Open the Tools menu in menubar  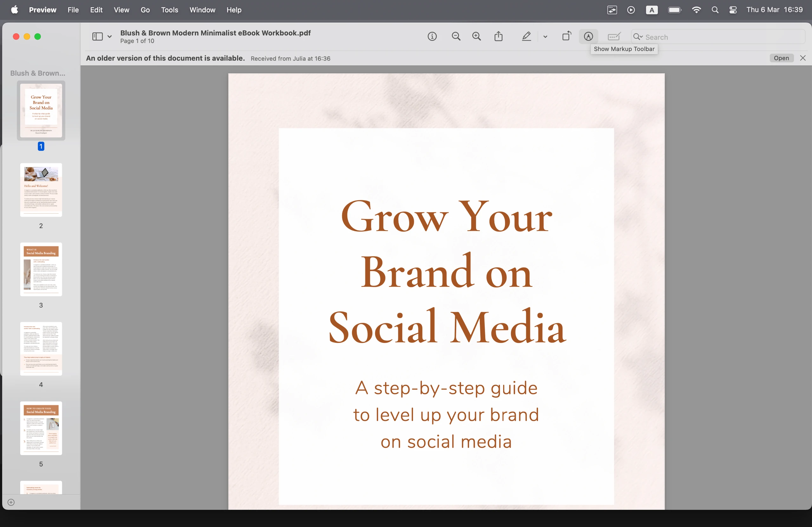click(x=169, y=10)
